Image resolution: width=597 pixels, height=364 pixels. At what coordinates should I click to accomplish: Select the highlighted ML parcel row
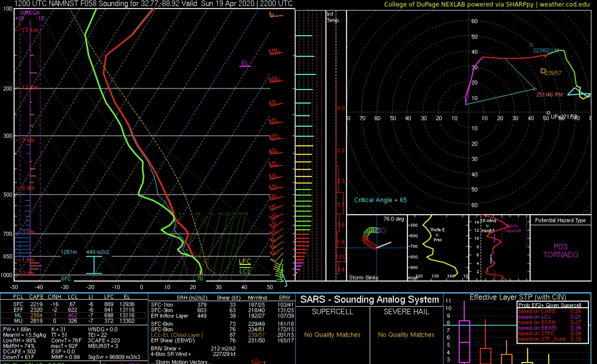point(73,315)
